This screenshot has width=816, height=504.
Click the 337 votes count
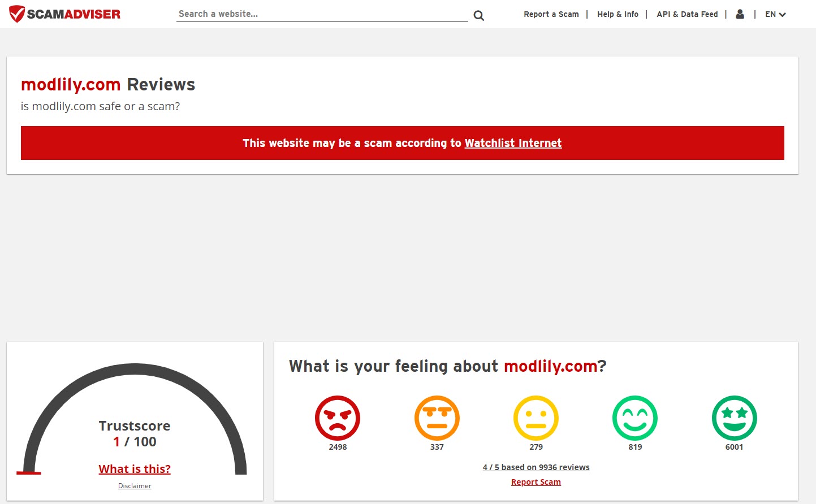click(x=437, y=447)
